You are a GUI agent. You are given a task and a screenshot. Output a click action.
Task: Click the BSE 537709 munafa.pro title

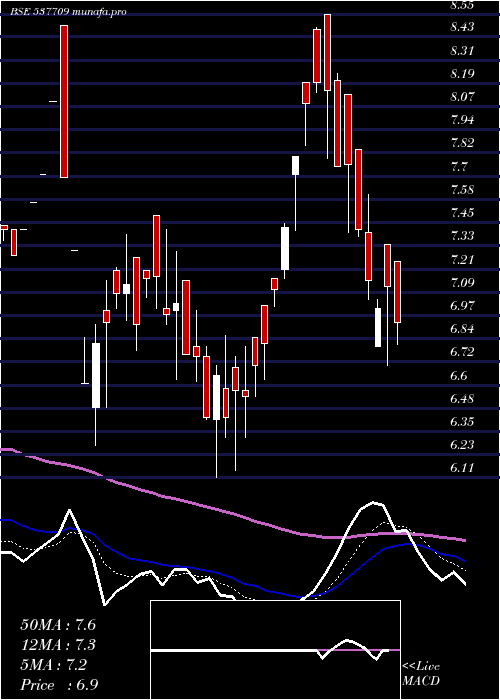[69, 12]
